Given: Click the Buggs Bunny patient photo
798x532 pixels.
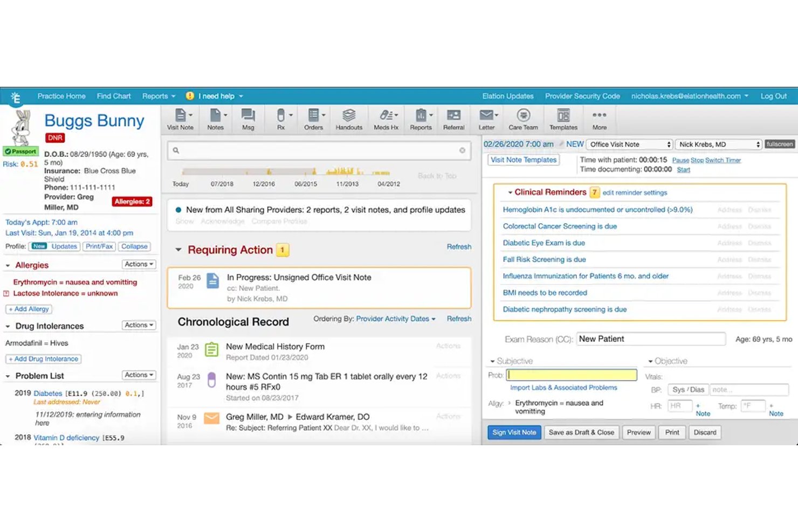Looking at the screenshot, I should pos(22,127).
